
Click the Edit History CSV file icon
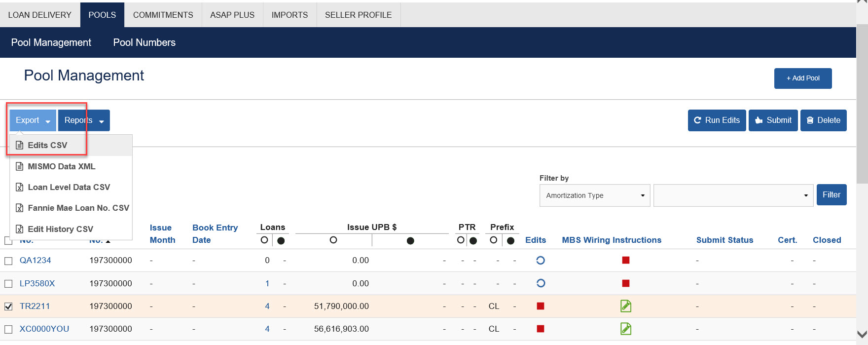20,229
